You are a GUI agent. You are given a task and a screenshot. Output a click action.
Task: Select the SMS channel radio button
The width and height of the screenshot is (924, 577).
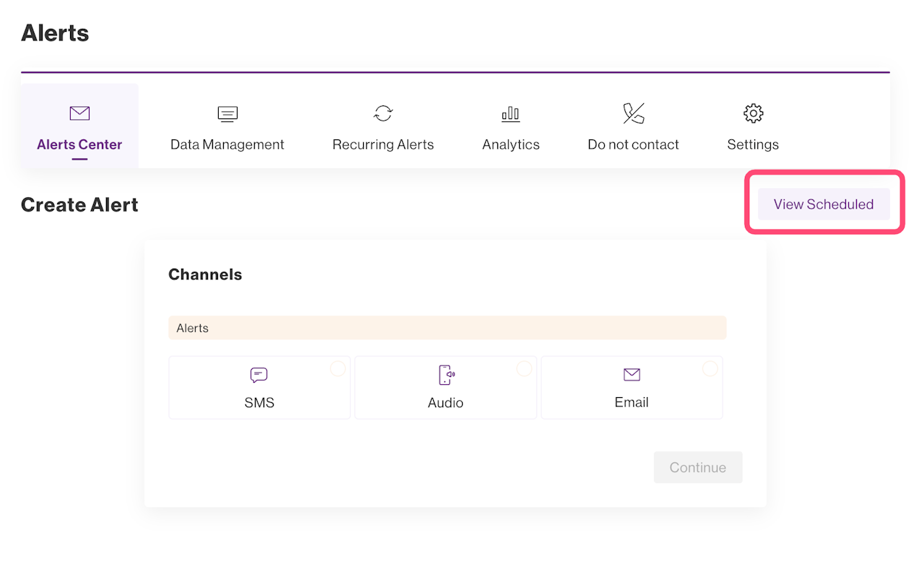tap(338, 368)
